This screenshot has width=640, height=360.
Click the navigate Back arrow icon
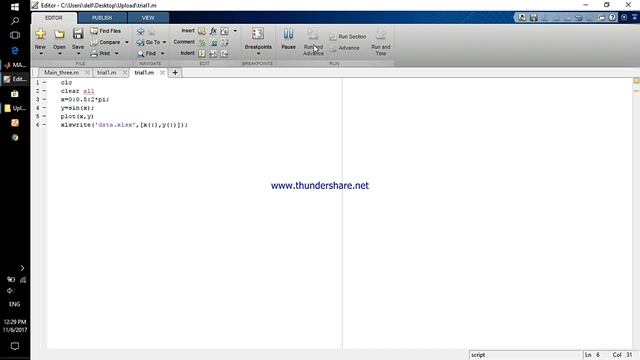click(x=140, y=31)
